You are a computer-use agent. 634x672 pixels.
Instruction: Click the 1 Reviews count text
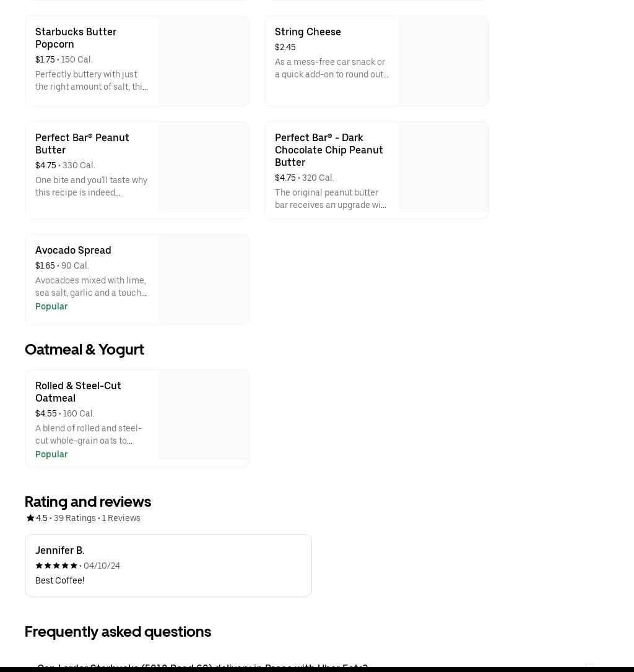[121, 518]
